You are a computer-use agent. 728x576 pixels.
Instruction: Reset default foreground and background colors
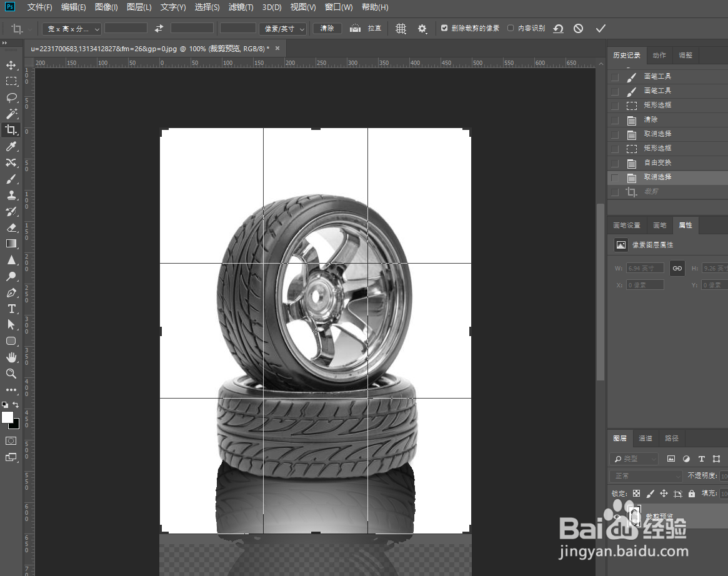[4, 405]
